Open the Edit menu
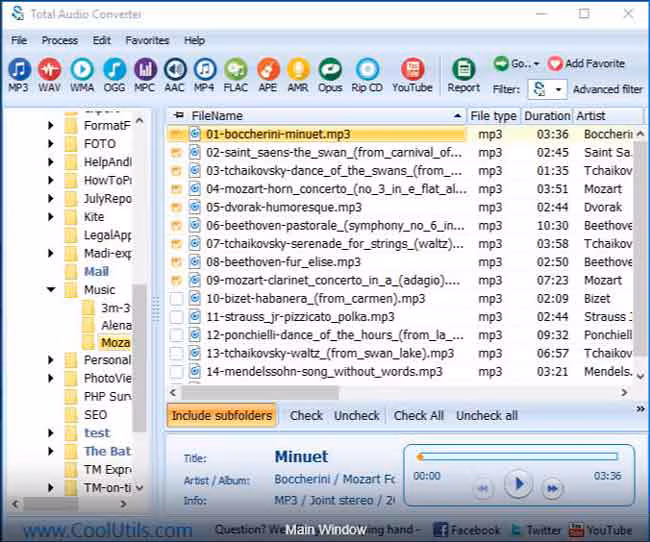The height and width of the screenshot is (542, 650). 102,40
